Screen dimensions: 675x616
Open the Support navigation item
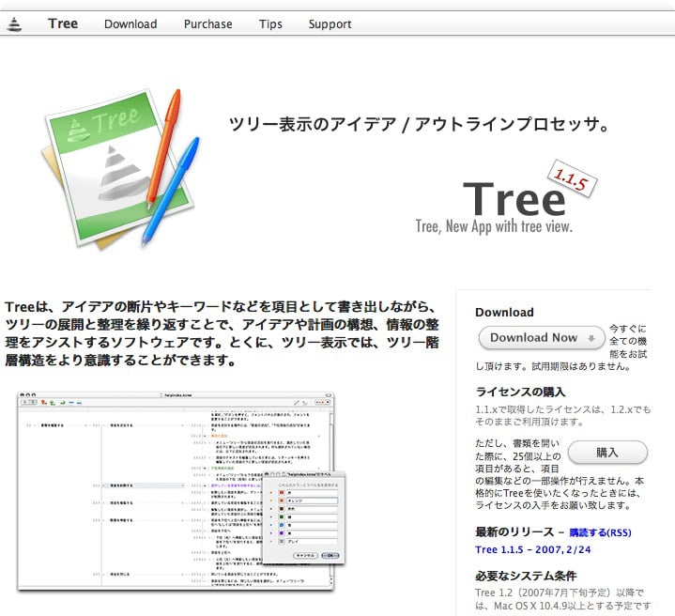click(x=330, y=24)
